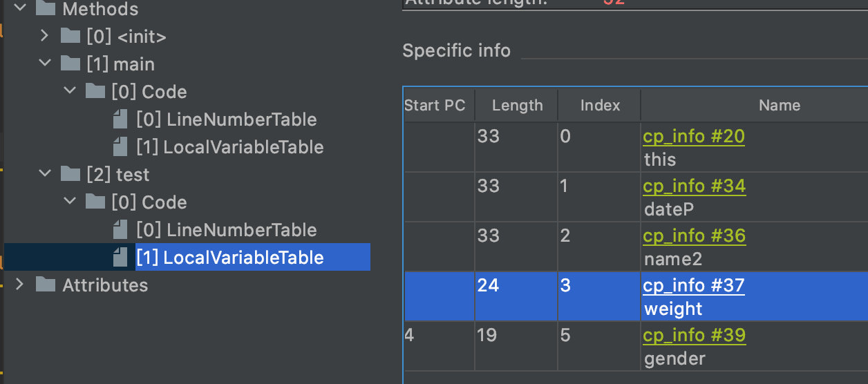Screen dimensions: 868x384
Task: Collapse the Code node under test
Action: click(x=70, y=202)
